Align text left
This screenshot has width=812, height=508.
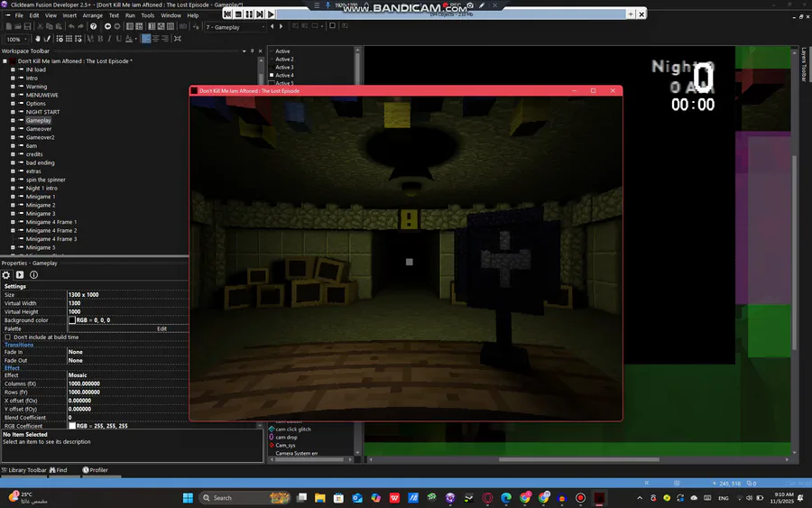(x=146, y=39)
